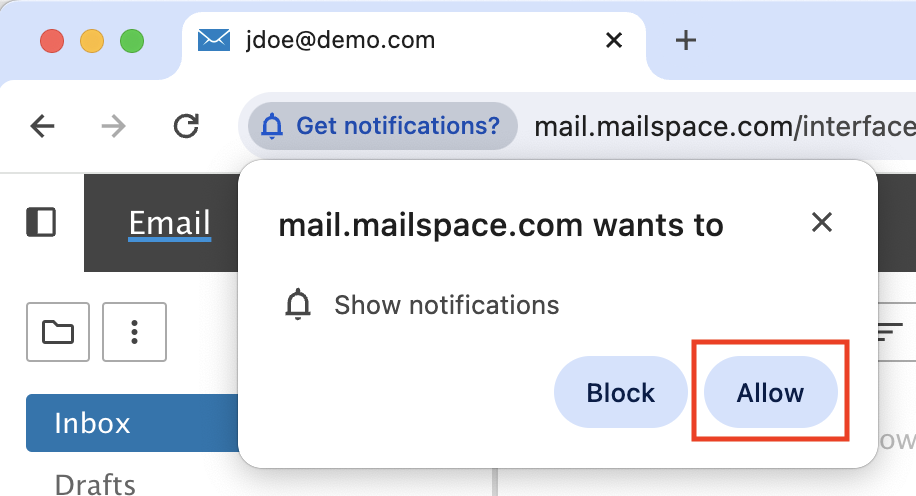Image resolution: width=916 pixels, height=496 pixels.
Task: Dismiss the notification permission popup
Action: [x=821, y=222]
